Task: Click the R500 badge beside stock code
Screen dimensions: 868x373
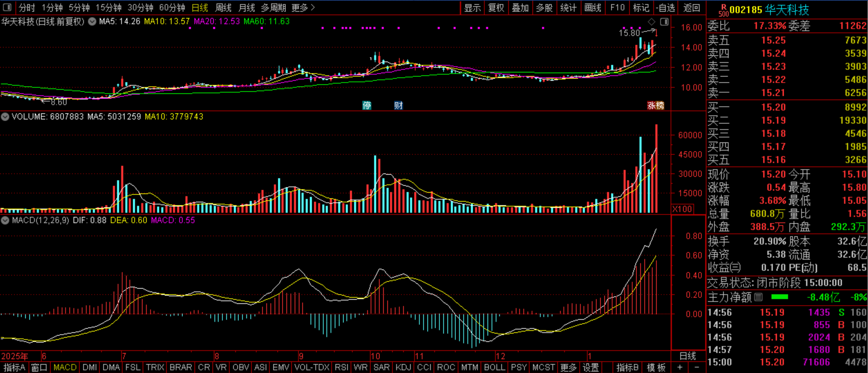Action: (x=723, y=10)
